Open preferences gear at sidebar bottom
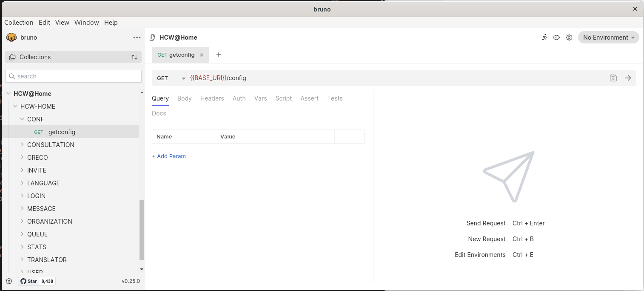This screenshot has width=644, height=291. pos(9,281)
